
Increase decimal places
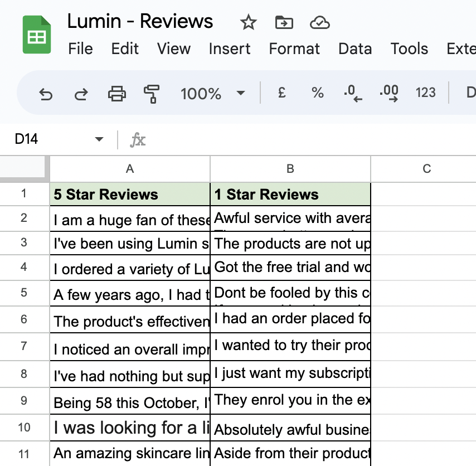[388, 93]
